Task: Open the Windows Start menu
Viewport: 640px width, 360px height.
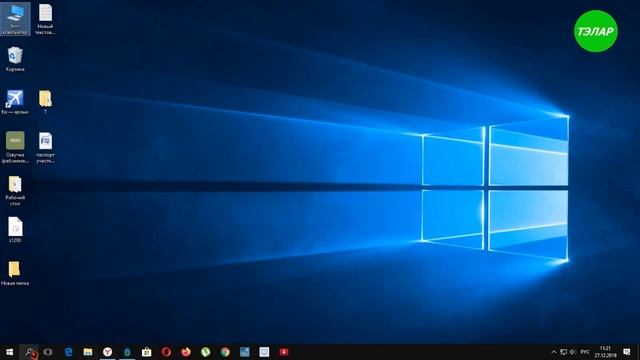Action: coord(9,352)
